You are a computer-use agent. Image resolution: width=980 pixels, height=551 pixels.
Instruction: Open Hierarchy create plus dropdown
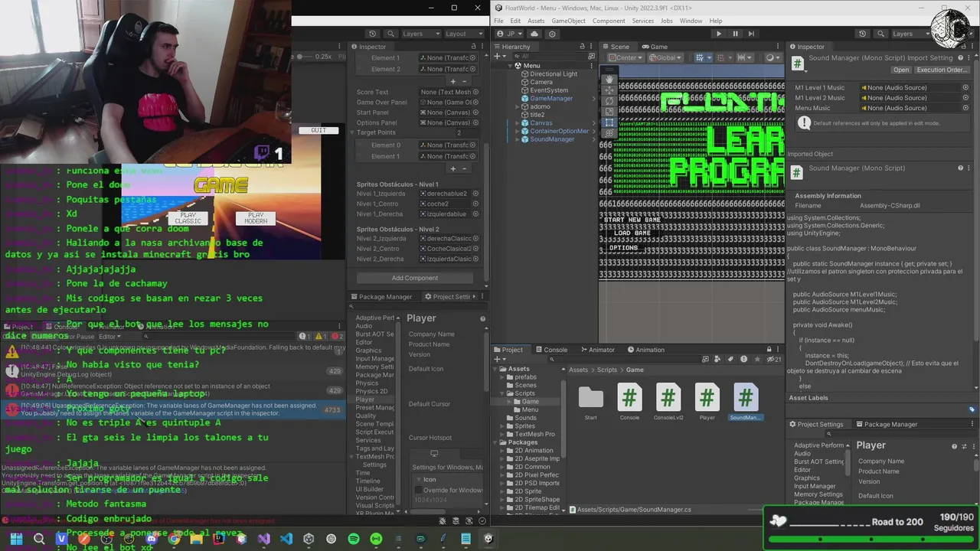[501, 57]
